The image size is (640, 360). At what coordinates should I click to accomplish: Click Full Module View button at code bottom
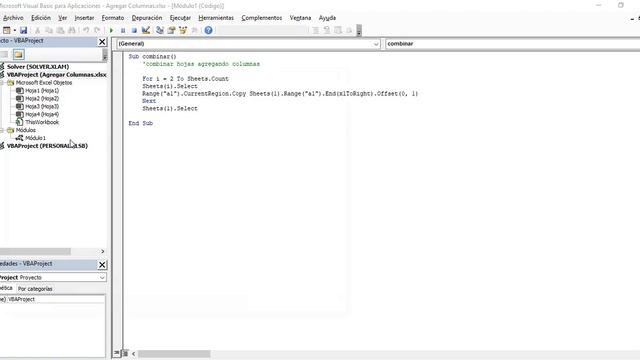(125, 353)
